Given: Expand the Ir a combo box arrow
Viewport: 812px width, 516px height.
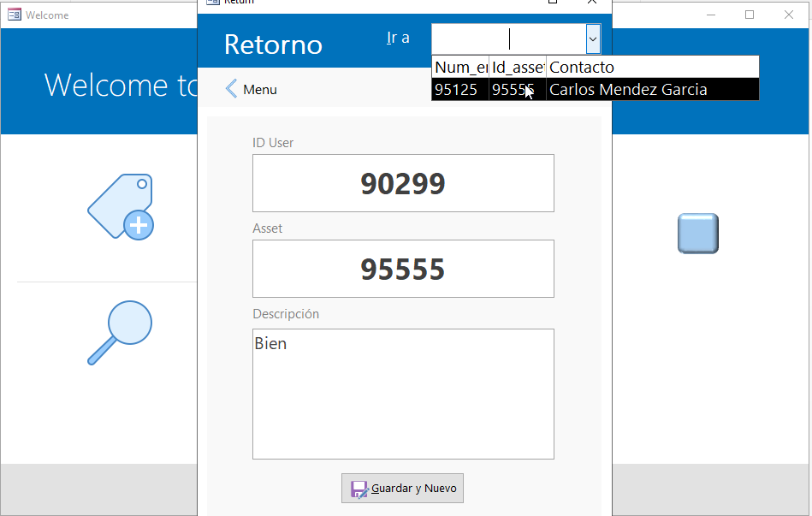Looking at the screenshot, I should 593,39.
